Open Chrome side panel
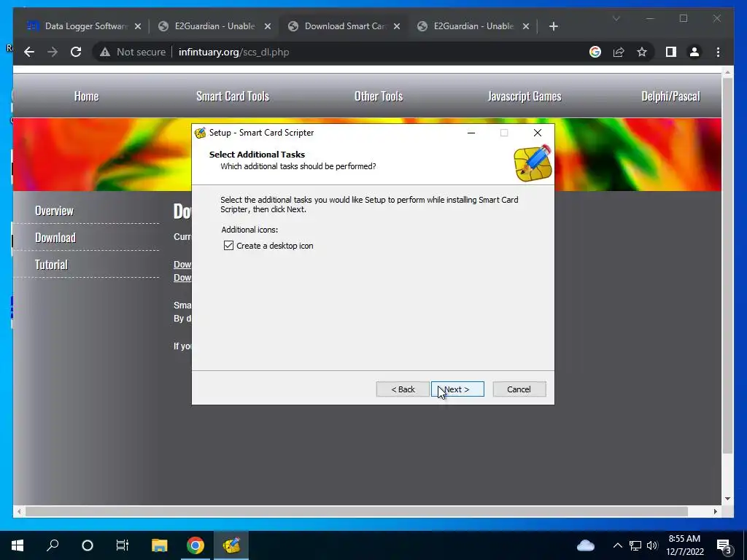 pyautogui.click(x=671, y=52)
